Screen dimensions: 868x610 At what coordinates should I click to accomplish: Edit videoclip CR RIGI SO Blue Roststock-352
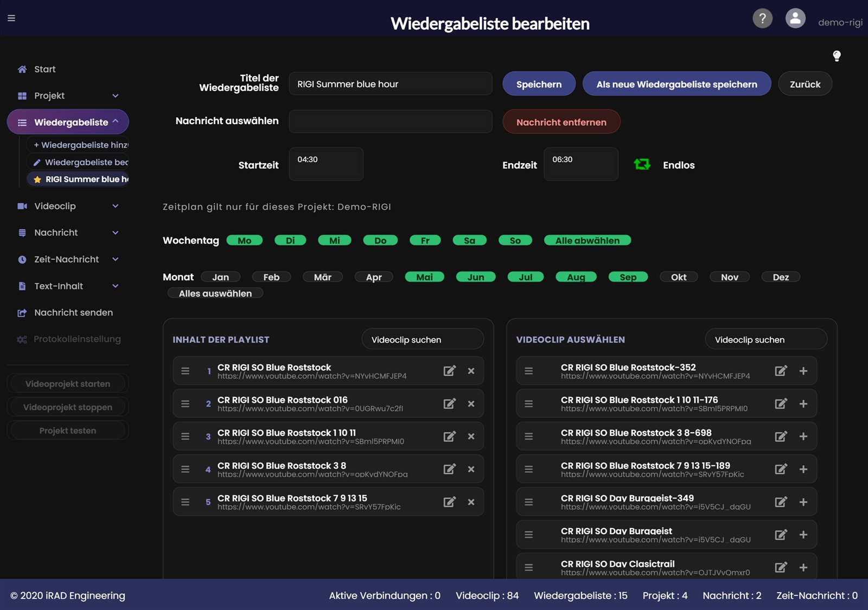[x=781, y=371]
